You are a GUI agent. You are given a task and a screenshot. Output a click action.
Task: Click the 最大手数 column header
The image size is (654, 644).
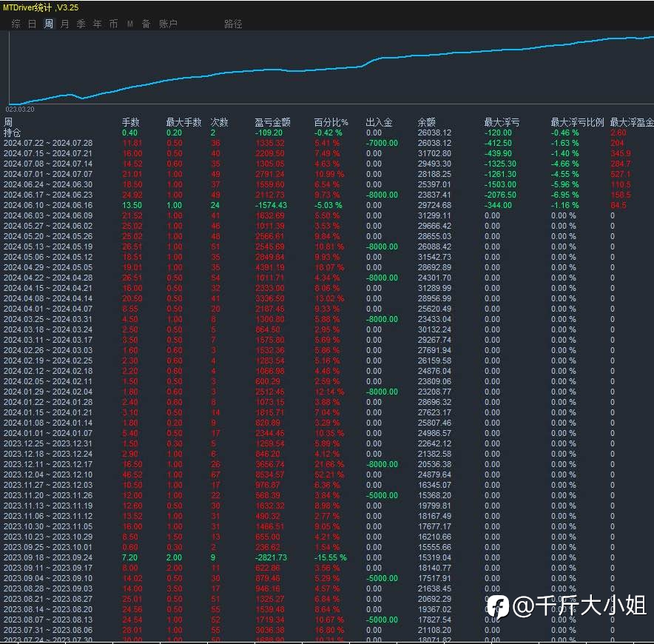(x=183, y=122)
